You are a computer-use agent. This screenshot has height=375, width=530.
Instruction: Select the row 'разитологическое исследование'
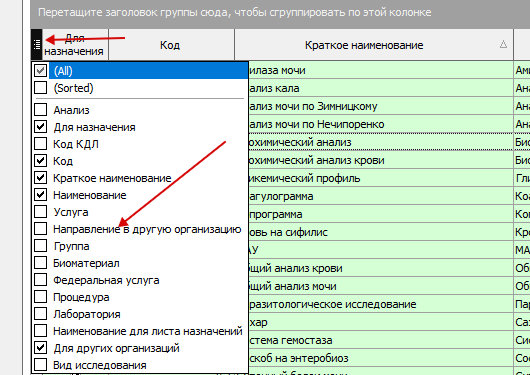pos(381,304)
